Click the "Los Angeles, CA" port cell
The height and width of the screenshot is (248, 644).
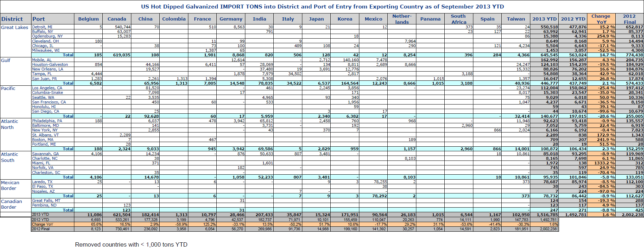47,88
